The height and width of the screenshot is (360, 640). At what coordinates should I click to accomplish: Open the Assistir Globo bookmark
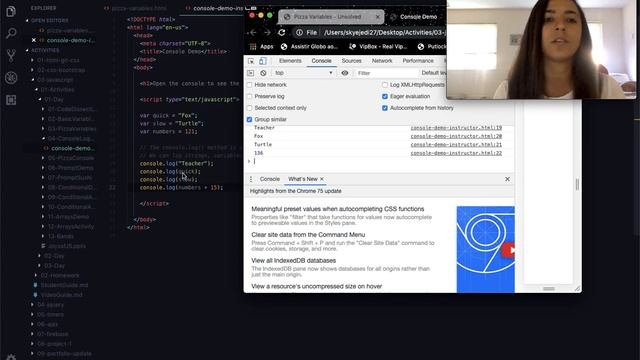coord(309,47)
